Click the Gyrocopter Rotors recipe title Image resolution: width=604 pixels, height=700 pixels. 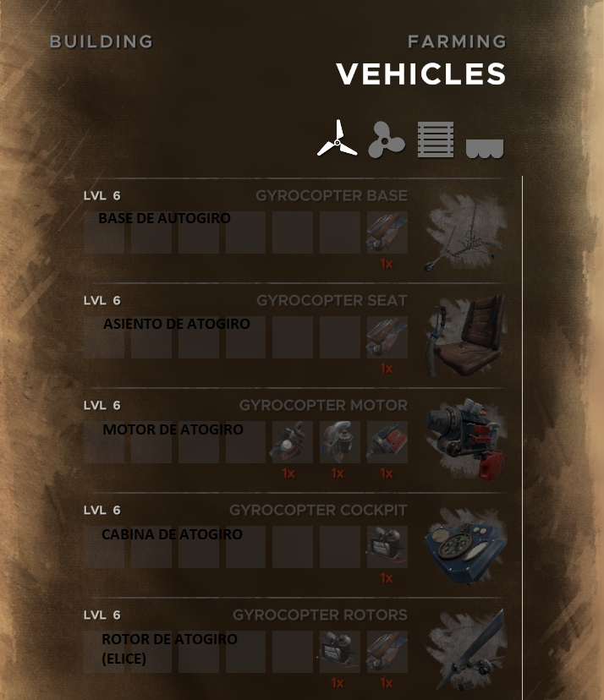coord(320,615)
